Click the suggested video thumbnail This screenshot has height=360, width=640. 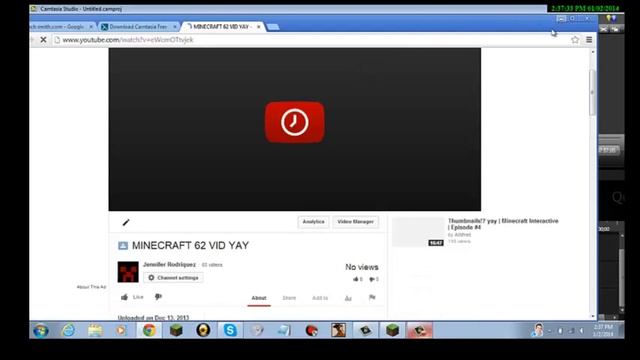(418, 232)
